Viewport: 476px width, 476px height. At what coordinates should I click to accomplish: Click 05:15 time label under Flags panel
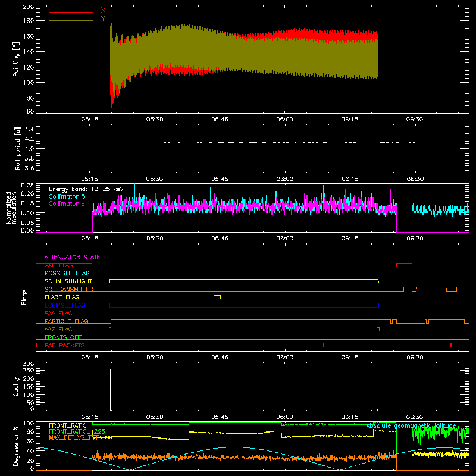tap(90, 358)
